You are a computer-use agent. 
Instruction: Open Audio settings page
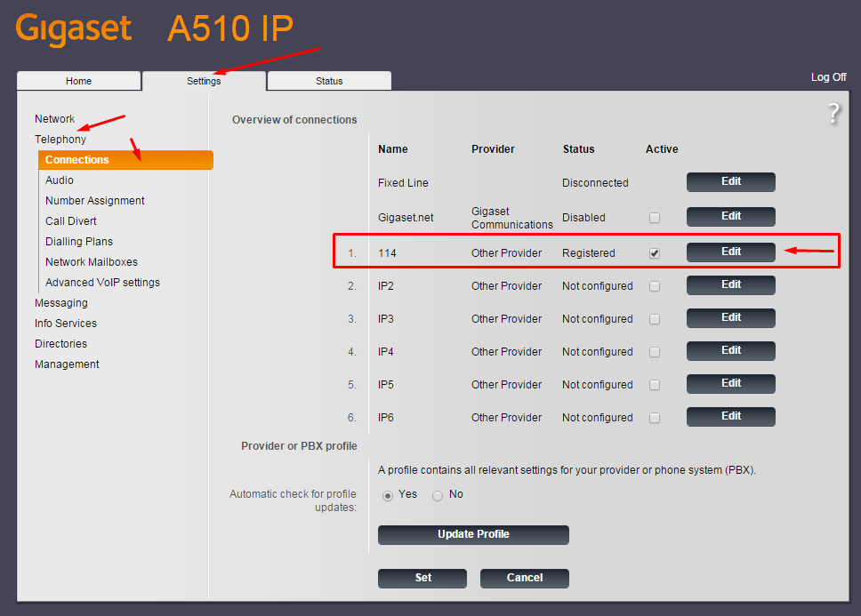click(x=60, y=180)
